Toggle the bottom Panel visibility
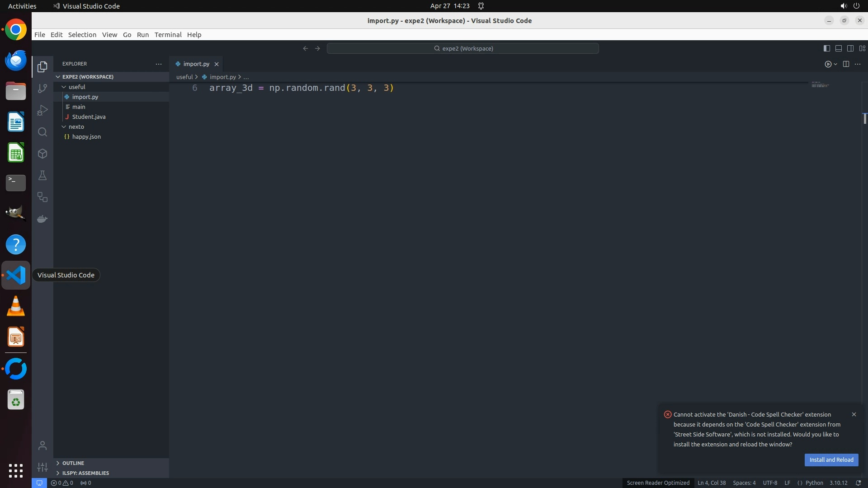The height and width of the screenshot is (488, 868). [x=838, y=48]
